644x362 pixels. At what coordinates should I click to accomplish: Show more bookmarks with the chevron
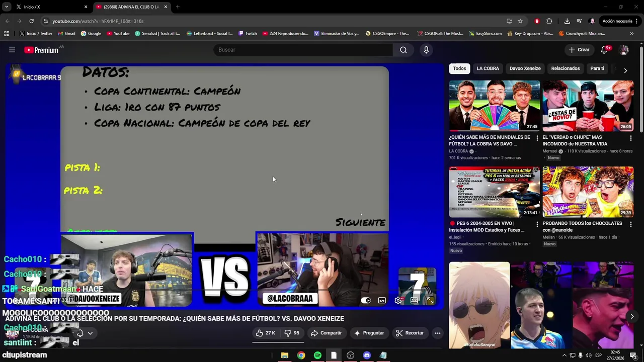tap(631, 34)
